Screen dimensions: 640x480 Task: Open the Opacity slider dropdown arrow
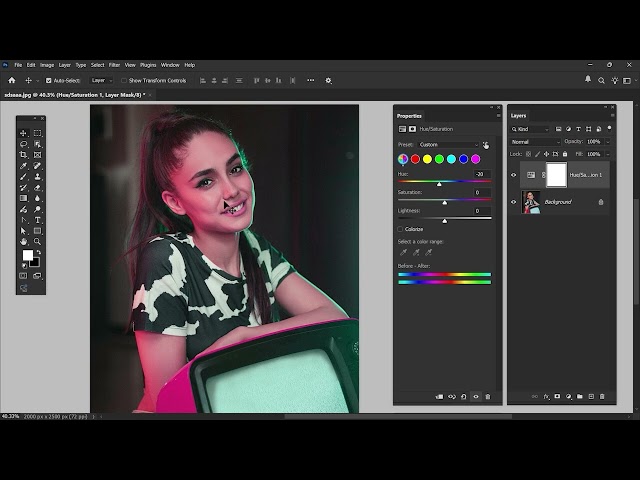tap(608, 142)
